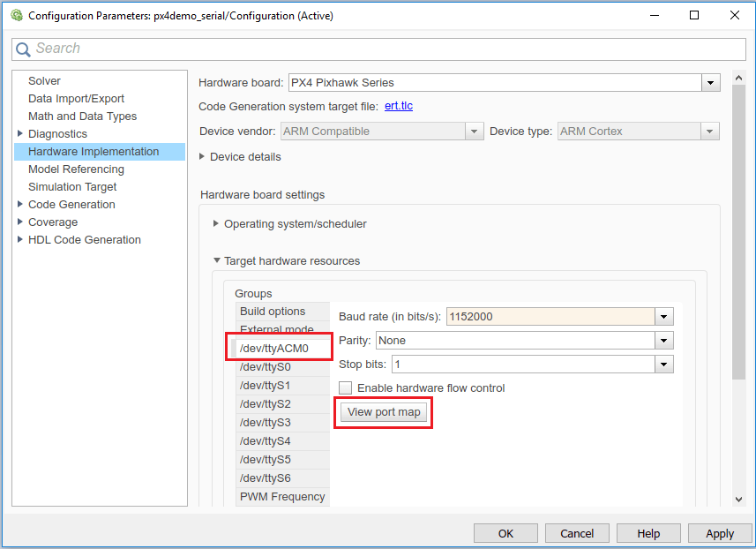Select Diagnostics in the left pane

point(57,133)
